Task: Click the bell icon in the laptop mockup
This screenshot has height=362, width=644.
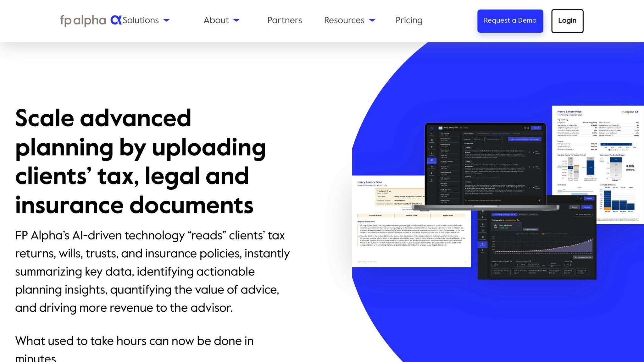Action: point(528,128)
